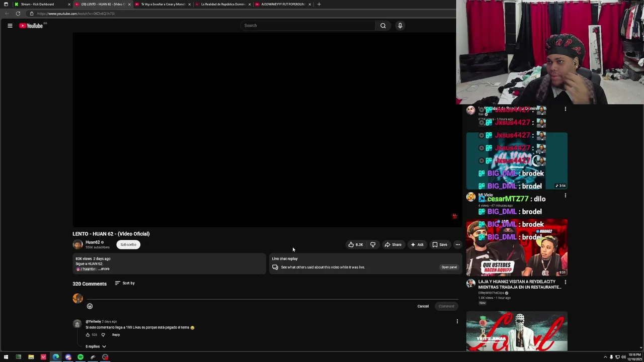Close the Stream - Kick Dashboard tab

[x=69, y=4]
